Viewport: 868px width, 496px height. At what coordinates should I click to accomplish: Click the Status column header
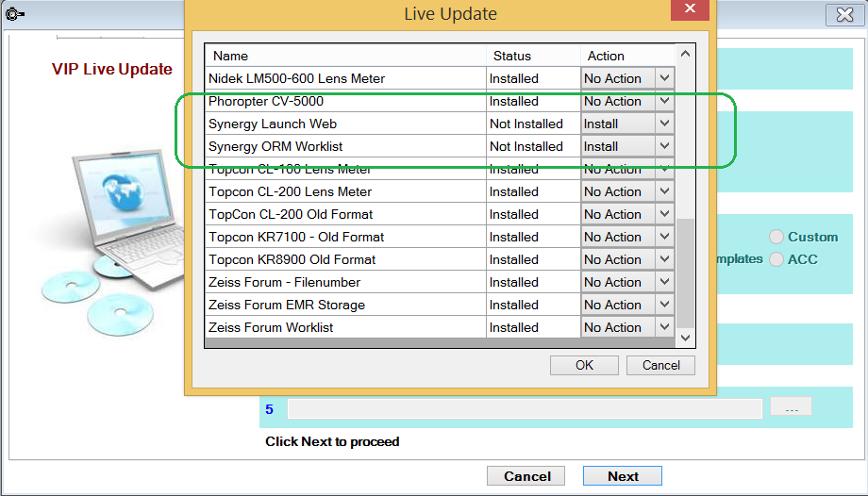click(x=533, y=56)
